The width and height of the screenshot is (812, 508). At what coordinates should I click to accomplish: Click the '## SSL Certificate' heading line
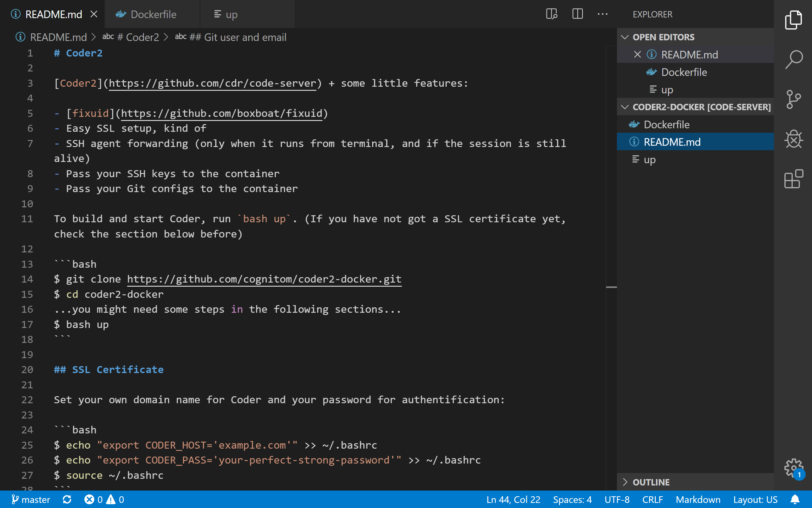pyautogui.click(x=109, y=370)
